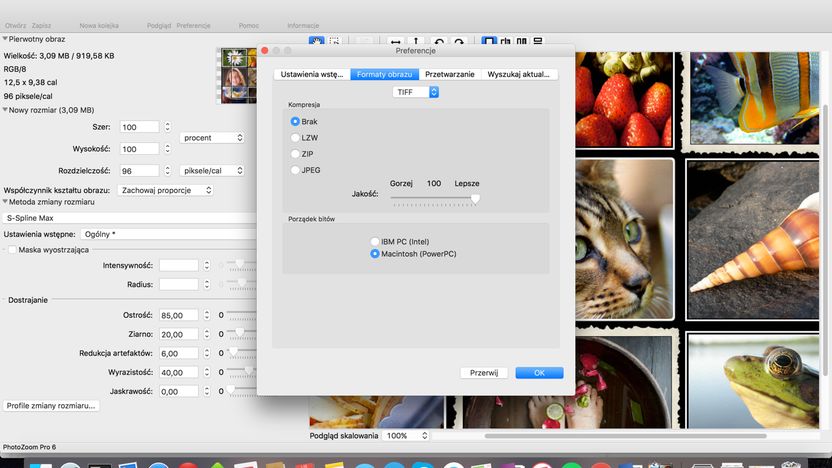Select the hand pan tool in toolbar

pyautogui.click(x=316, y=41)
